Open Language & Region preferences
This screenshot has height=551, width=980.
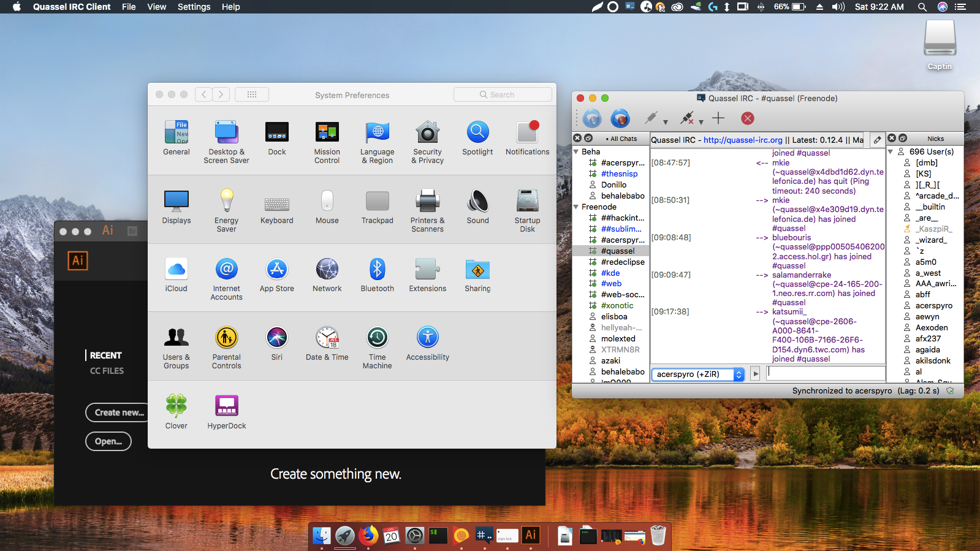coord(378,142)
